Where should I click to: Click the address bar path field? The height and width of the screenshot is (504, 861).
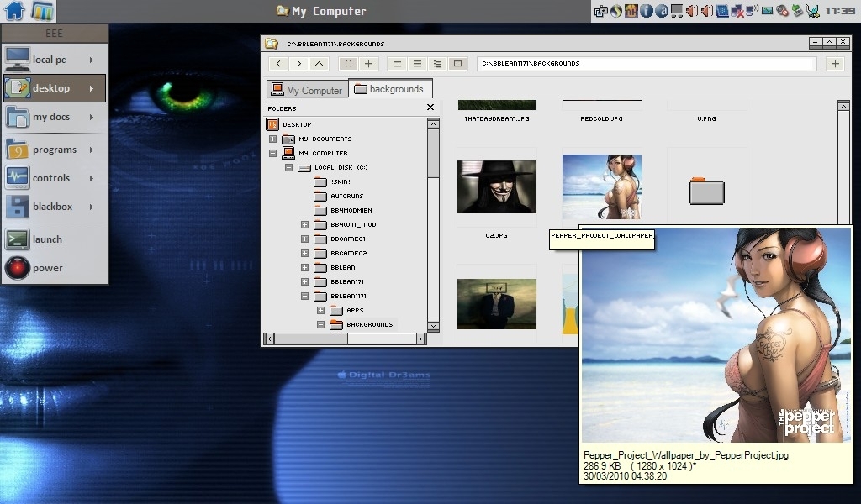coord(647,64)
